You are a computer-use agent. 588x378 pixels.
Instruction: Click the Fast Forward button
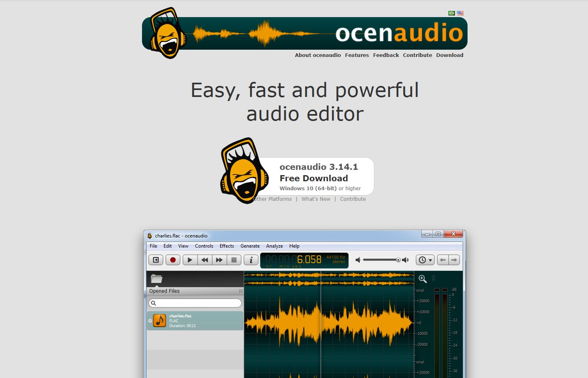tap(219, 260)
